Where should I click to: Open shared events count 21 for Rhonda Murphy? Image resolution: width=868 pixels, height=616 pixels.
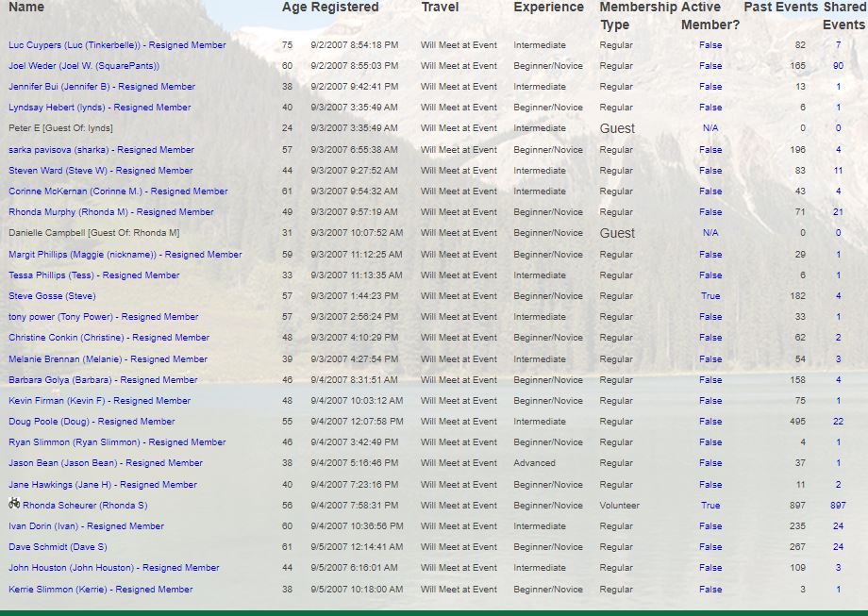tap(838, 212)
